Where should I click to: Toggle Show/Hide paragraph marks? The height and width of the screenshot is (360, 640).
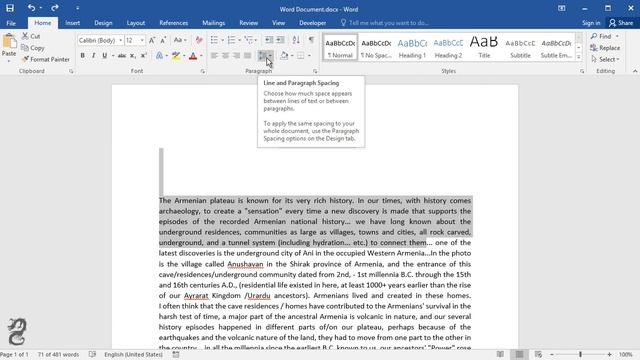pyautogui.click(x=311, y=40)
